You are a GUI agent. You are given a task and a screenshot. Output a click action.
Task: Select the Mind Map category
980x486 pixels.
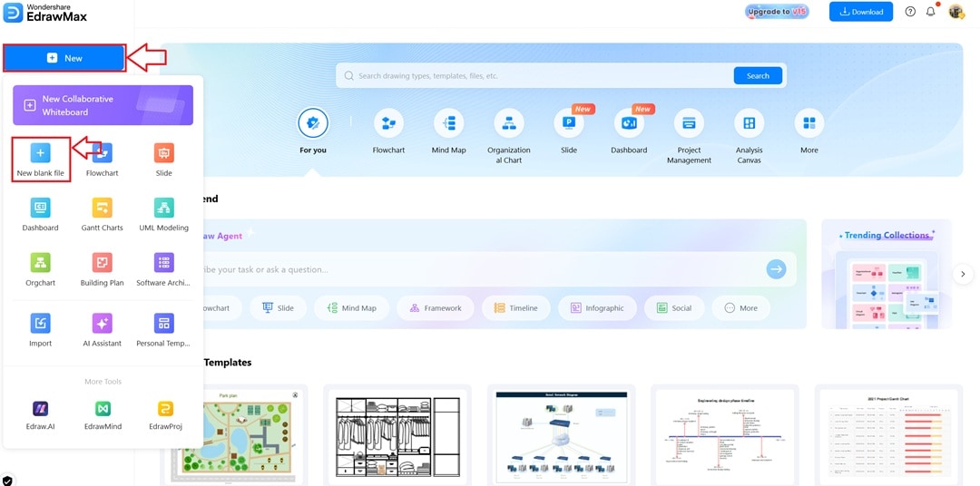[449, 131]
